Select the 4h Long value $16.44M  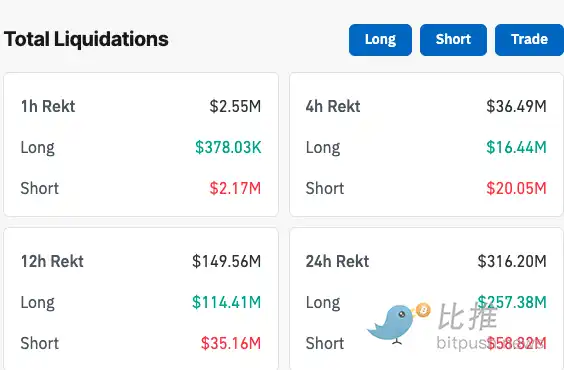[516, 147]
